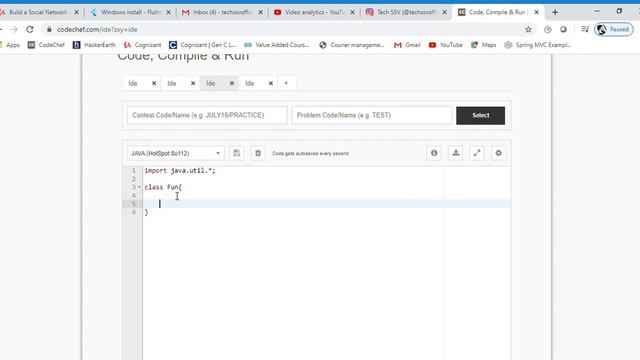Open the JAVA (HotSpot 8u112) language dropdown
The height and width of the screenshot is (360, 640).
click(x=176, y=153)
